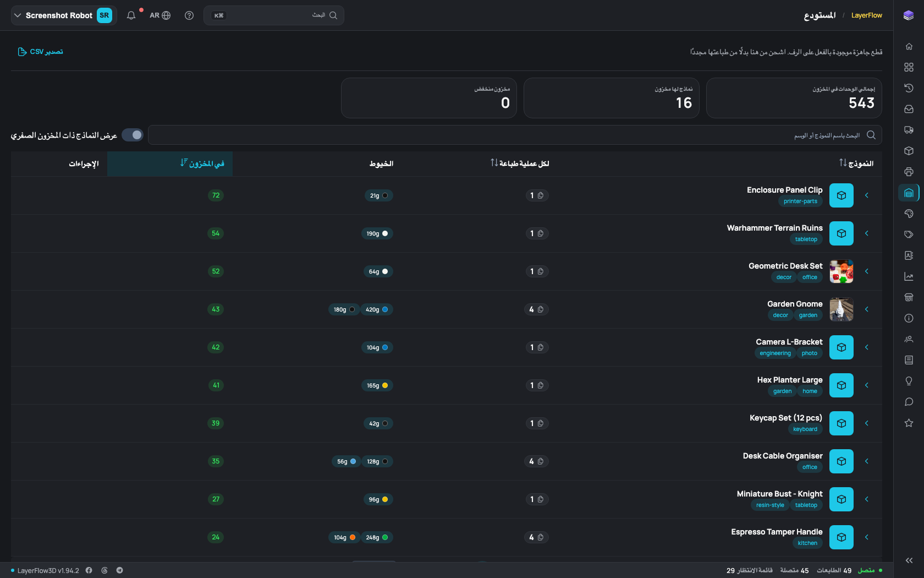Open the Home page in sidebar
The image size is (924, 578).
click(909, 46)
